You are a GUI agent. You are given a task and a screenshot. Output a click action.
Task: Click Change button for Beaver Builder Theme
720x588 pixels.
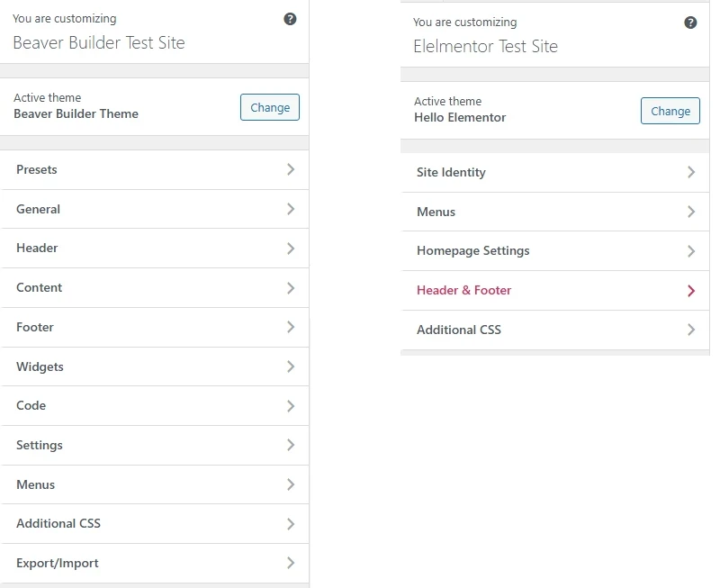[269, 106]
